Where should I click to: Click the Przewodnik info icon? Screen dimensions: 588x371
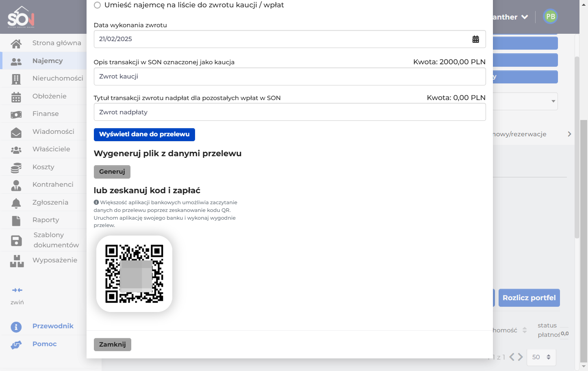[16, 327]
